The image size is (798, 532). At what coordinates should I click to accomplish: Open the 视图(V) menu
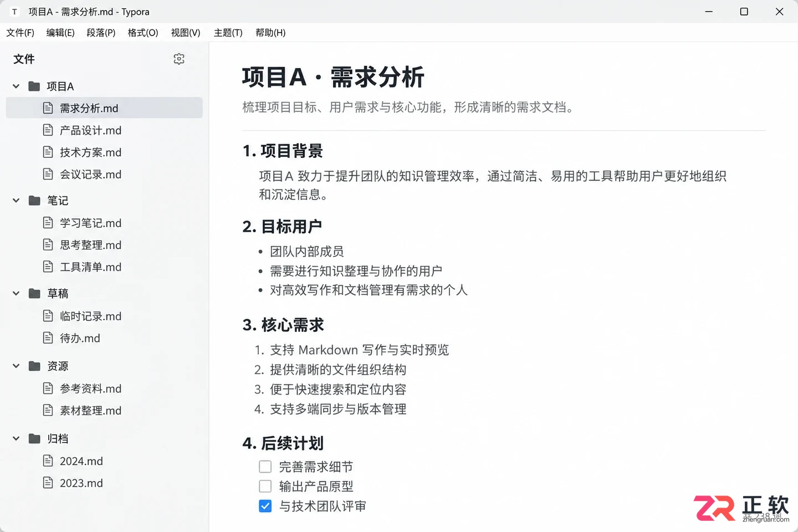pyautogui.click(x=186, y=33)
